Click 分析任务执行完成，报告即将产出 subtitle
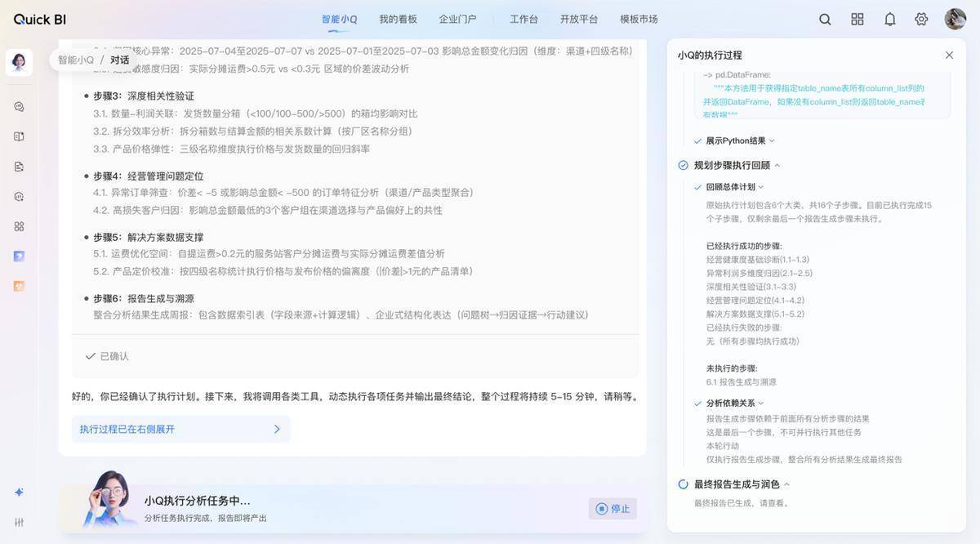980x544 pixels. point(205,519)
